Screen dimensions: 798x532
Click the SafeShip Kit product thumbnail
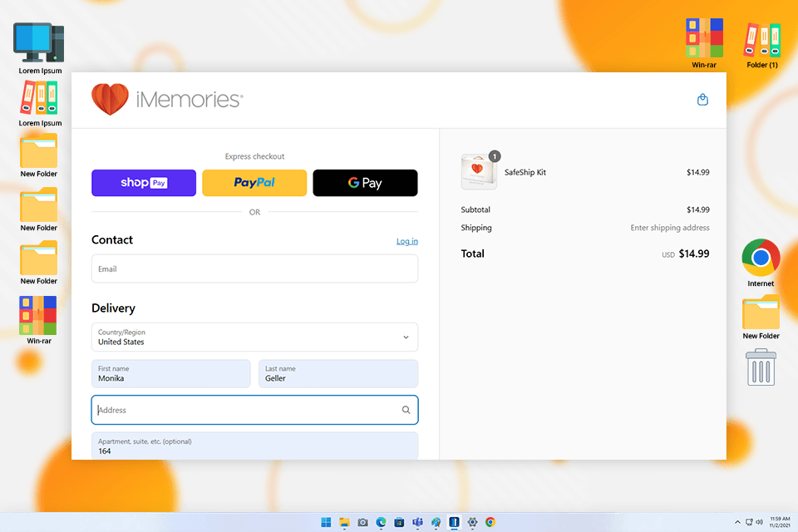point(479,172)
